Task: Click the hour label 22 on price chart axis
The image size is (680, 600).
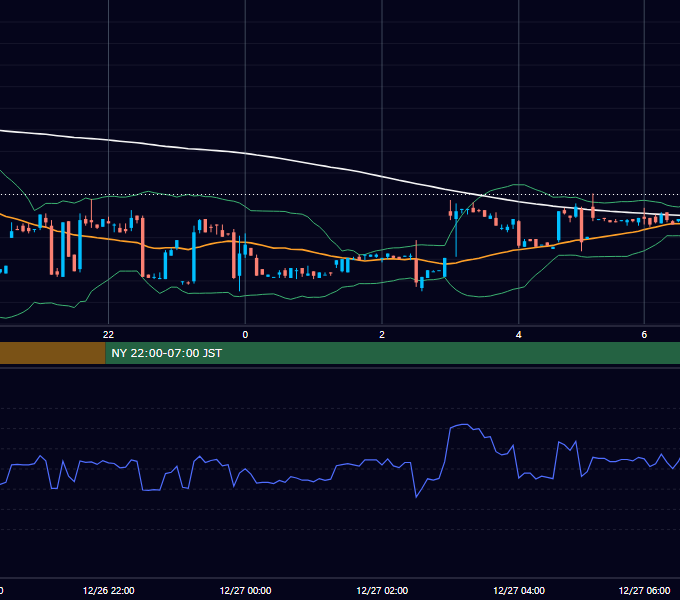Action: [108, 334]
